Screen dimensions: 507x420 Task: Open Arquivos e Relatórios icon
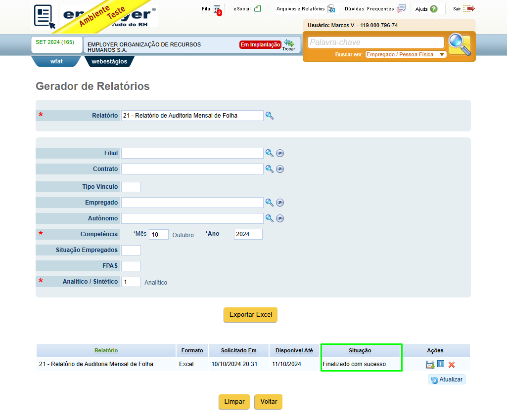tap(331, 9)
